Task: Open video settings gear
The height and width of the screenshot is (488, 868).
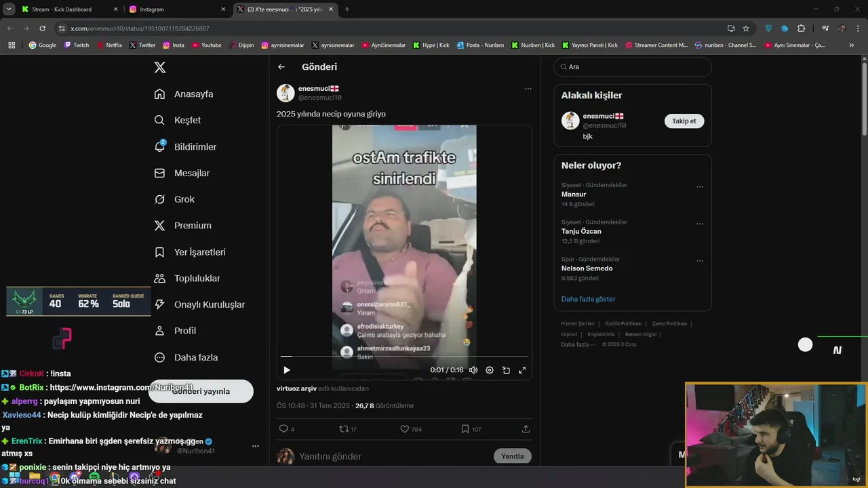Action: pyautogui.click(x=490, y=370)
